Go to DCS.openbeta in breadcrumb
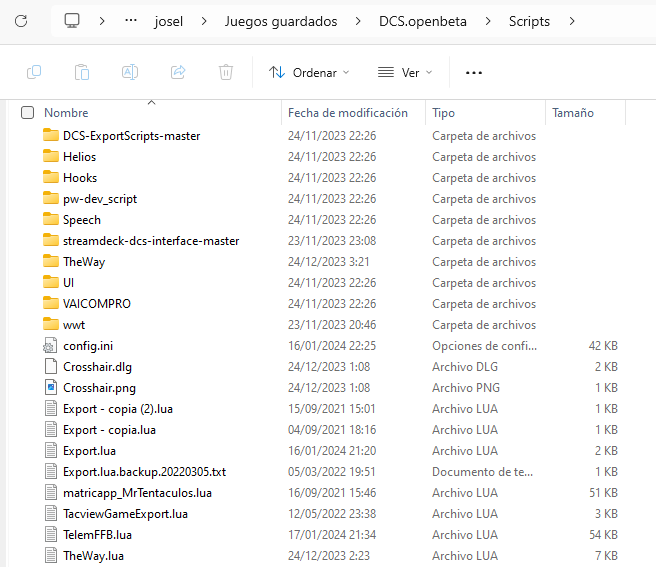 tap(423, 21)
